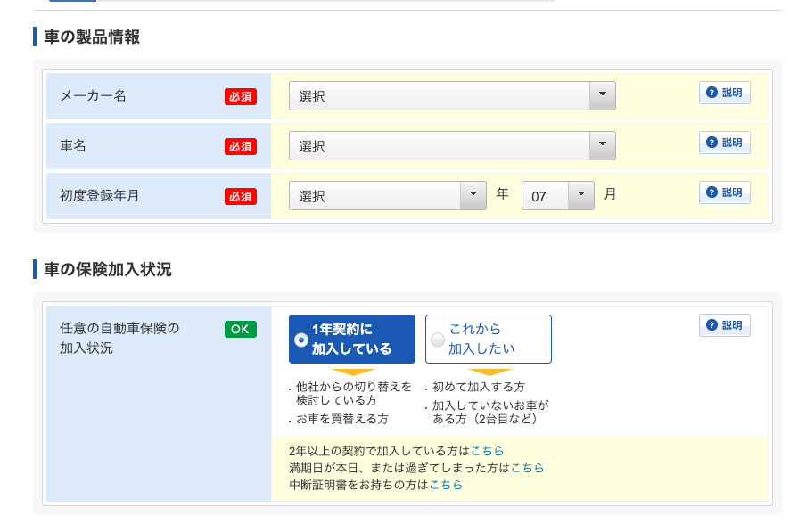Follow the こちら link for 中断証明書
This screenshot has height=532, width=806.
pyautogui.click(x=446, y=485)
